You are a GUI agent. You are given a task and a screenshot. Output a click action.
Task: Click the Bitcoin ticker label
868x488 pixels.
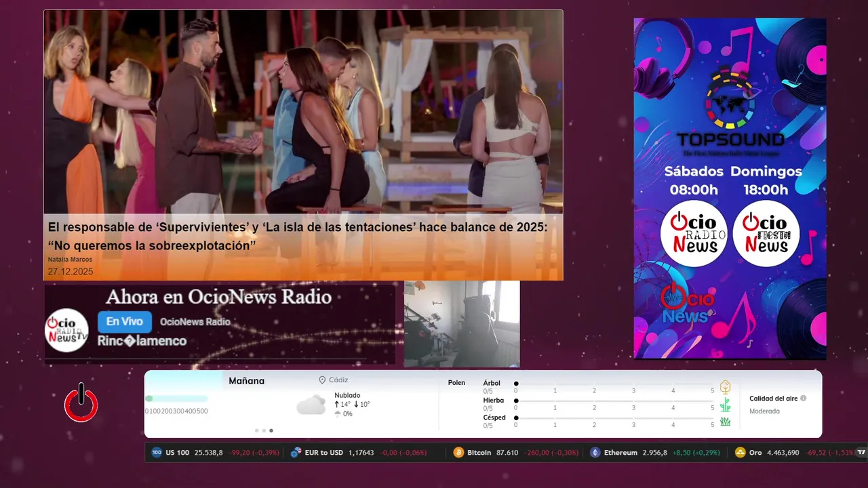pyautogui.click(x=479, y=452)
